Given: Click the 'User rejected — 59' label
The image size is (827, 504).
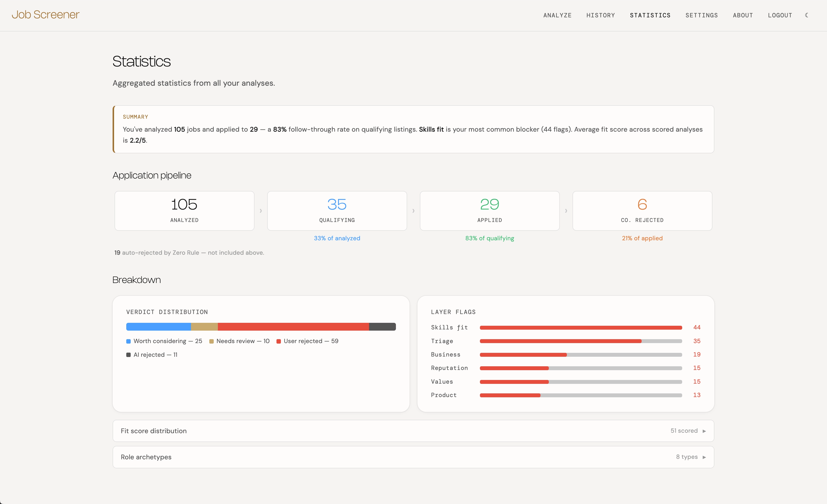Looking at the screenshot, I should coord(311,341).
